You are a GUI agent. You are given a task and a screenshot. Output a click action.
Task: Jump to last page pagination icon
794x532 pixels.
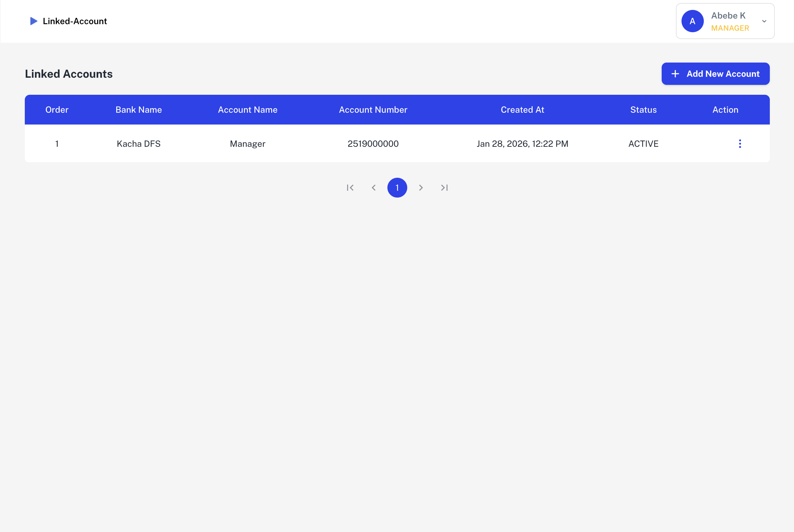click(444, 188)
